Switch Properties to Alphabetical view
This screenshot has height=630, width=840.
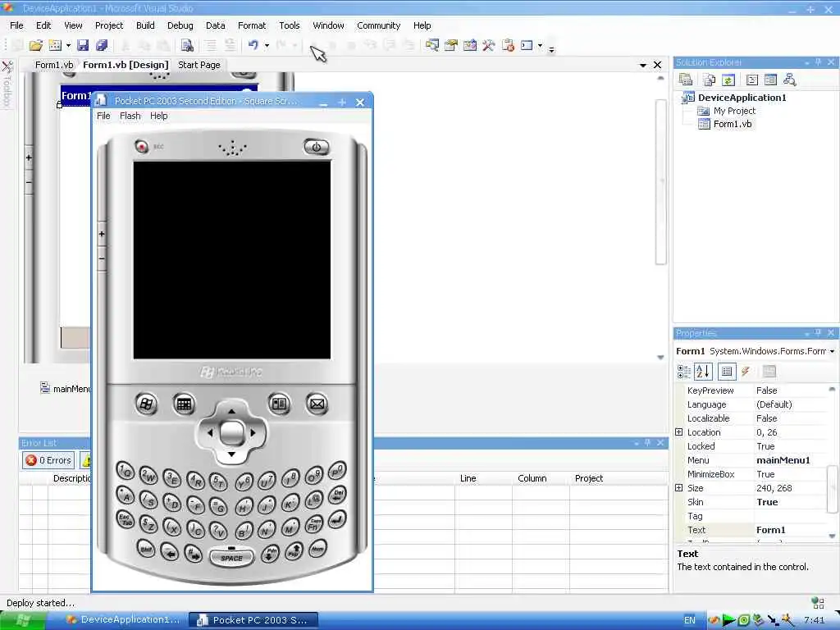703,372
